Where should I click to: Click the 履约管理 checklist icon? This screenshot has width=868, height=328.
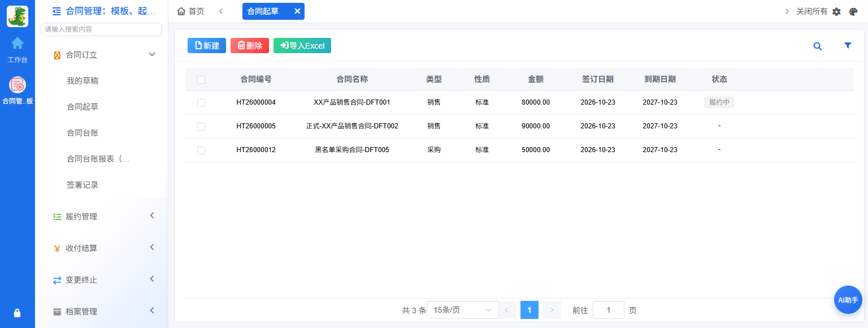(x=57, y=217)
